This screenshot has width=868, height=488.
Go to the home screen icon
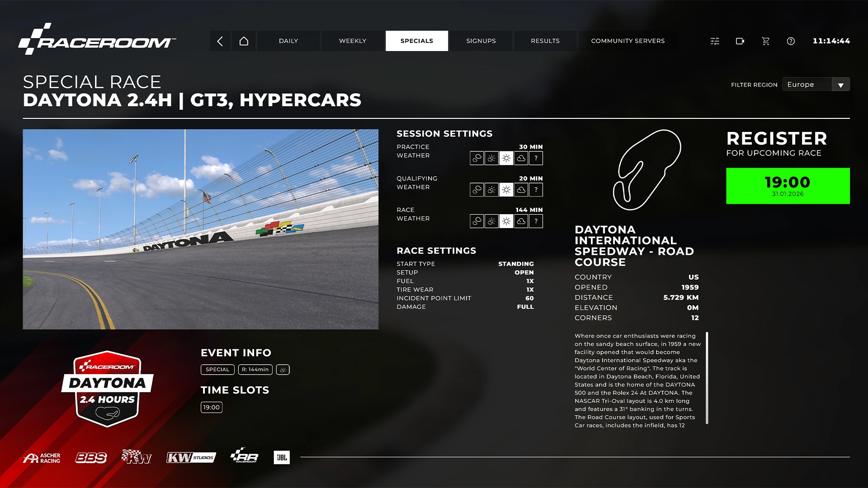[x=244, y=41]
